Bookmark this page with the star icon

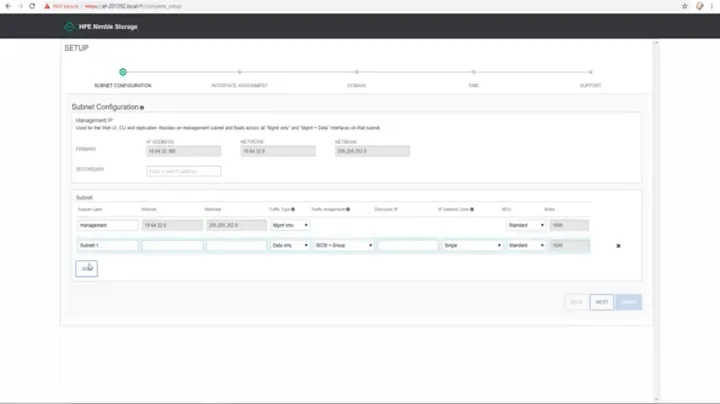pos(685,6)
